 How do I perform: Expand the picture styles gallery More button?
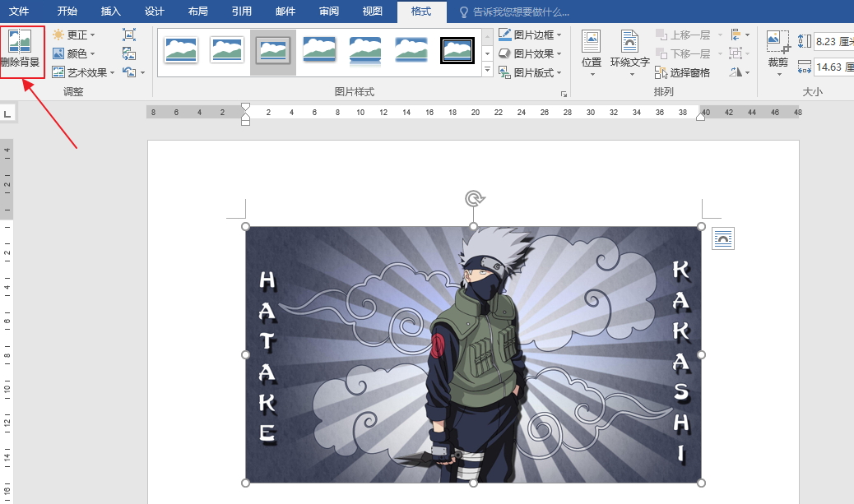[487, 70]
